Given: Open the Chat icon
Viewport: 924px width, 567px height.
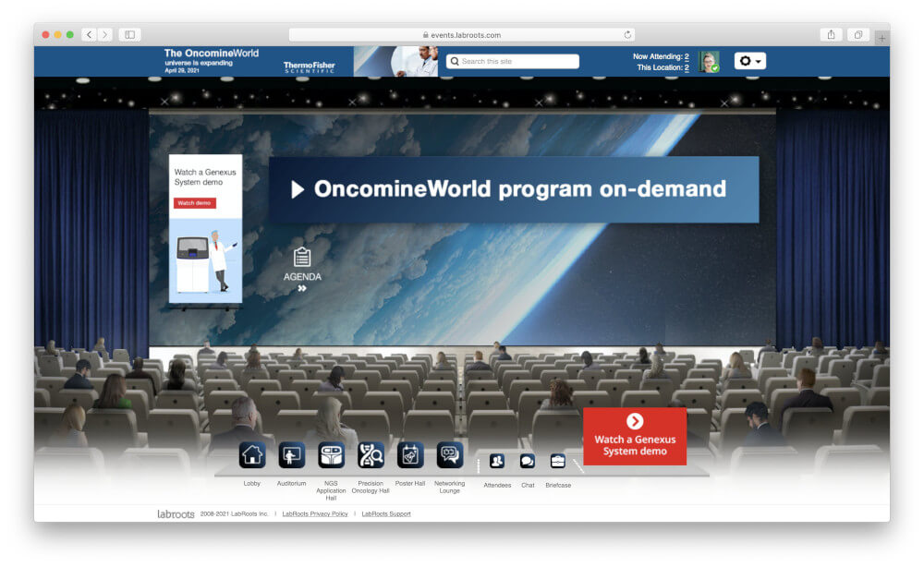Looking at the screenshot, I should click(x=528, y=461).
